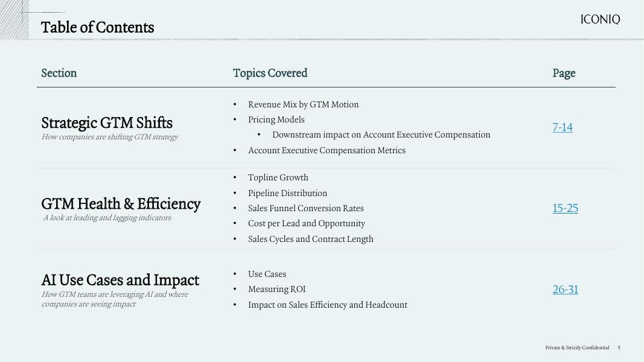The image size is (644, 362).
Task: Select the Sales Funnel Conversion Rates bullet
Action: (x=305, y=208)
